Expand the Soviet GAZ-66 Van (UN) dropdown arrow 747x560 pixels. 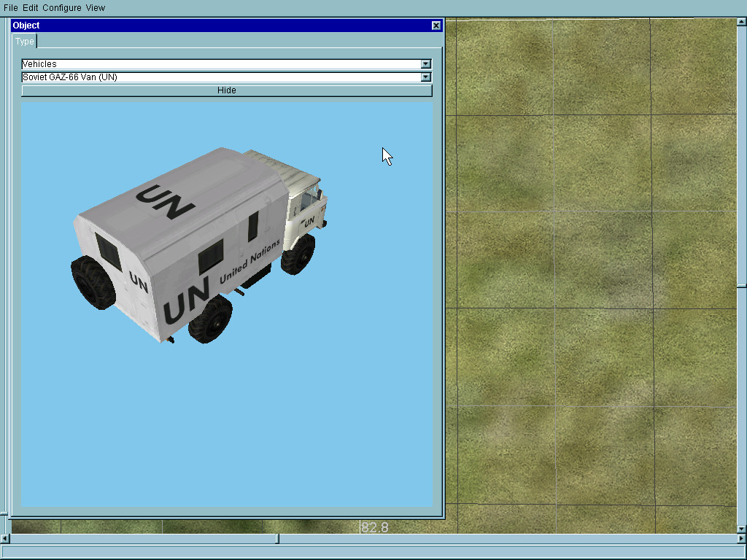pos(426,77)
